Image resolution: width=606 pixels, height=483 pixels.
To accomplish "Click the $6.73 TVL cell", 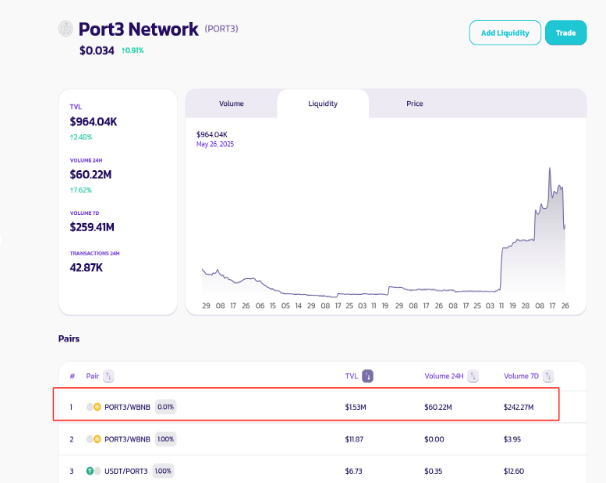I will (354, 471).
